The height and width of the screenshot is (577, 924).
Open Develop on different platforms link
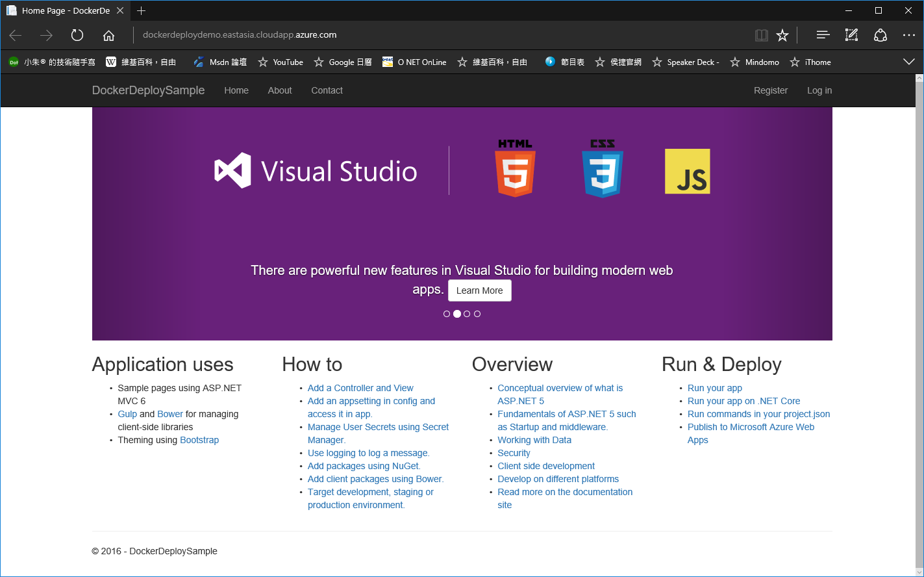pyautogui.click(x=558, y=479)
